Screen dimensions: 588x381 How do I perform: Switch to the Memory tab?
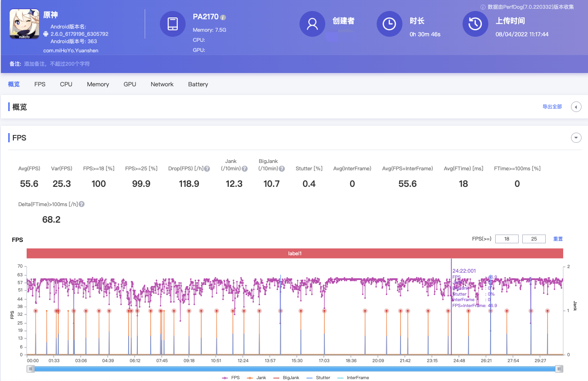coord(98,84)
